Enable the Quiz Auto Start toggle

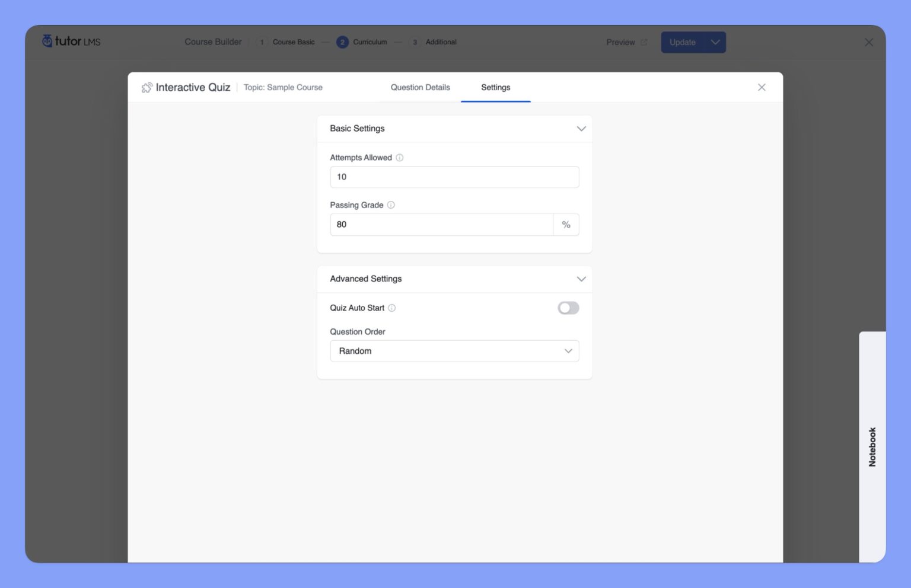[568, 308]
